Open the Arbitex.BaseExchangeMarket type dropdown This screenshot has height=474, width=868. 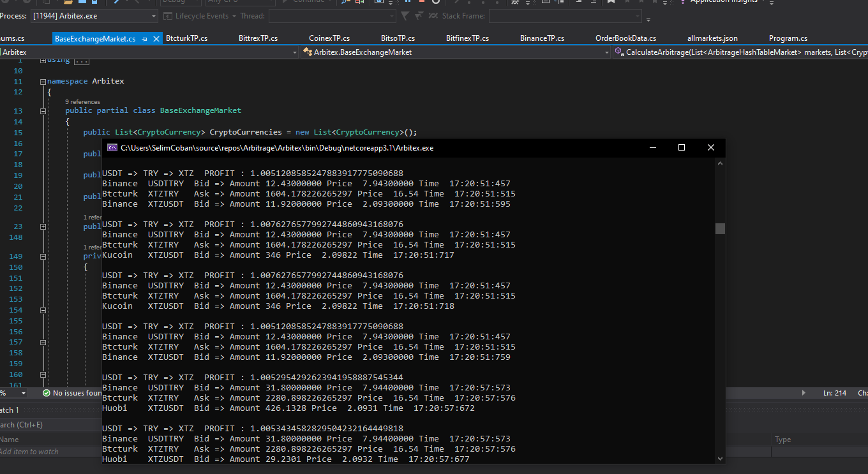click(x=456, y=52)
